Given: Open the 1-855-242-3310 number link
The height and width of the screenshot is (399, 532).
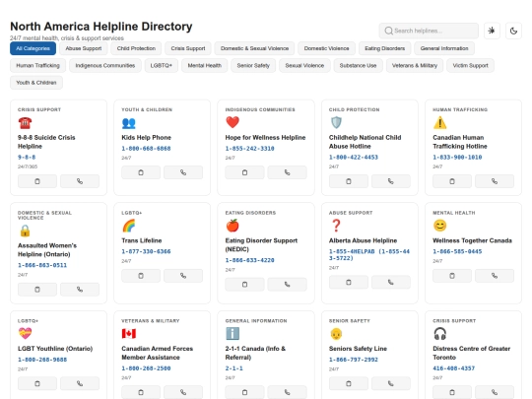Looking at the screenshot, I should pyautogui.click(x=249, y=148).
